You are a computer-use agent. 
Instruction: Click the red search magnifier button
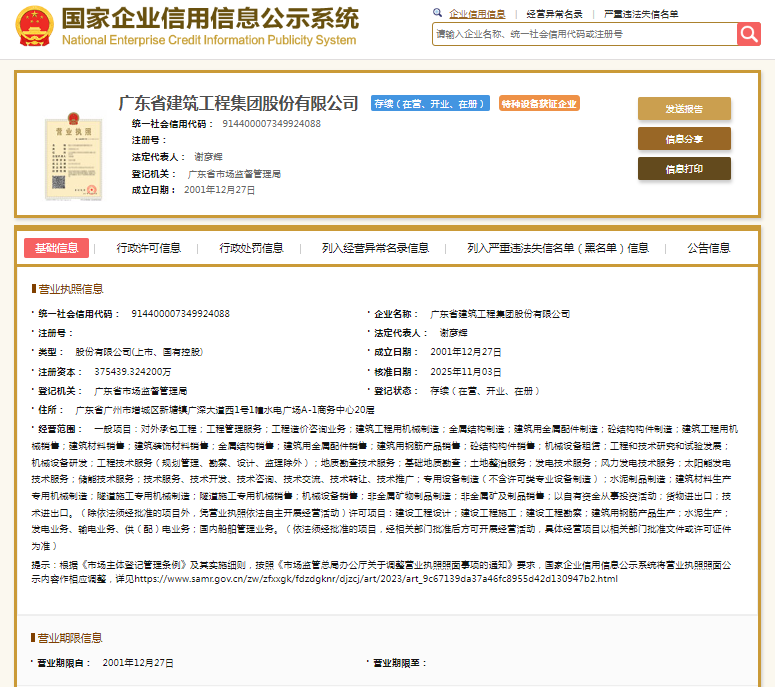(749, 34)
